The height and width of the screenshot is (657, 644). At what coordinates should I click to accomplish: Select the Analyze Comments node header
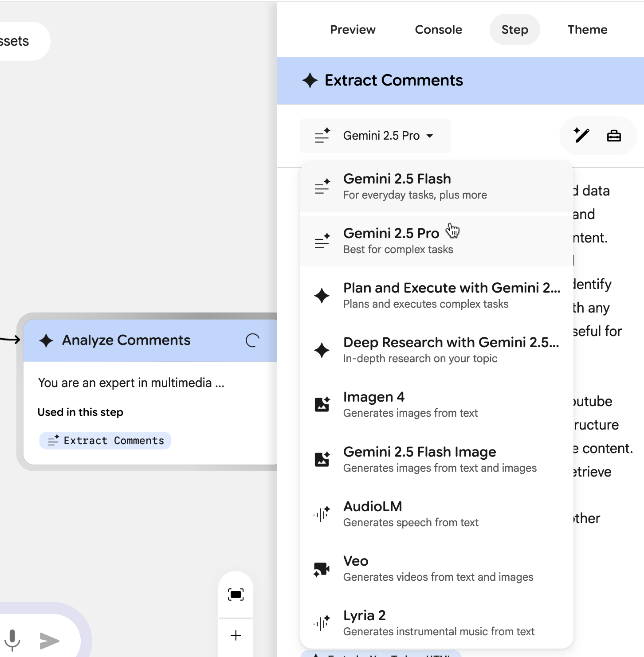[x=150, y=340]
